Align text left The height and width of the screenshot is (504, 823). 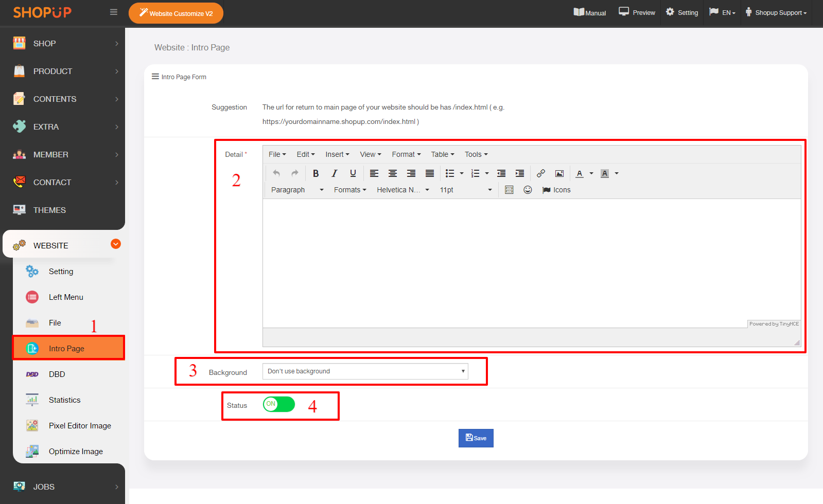pyautogui.click(x=374, y=173)
